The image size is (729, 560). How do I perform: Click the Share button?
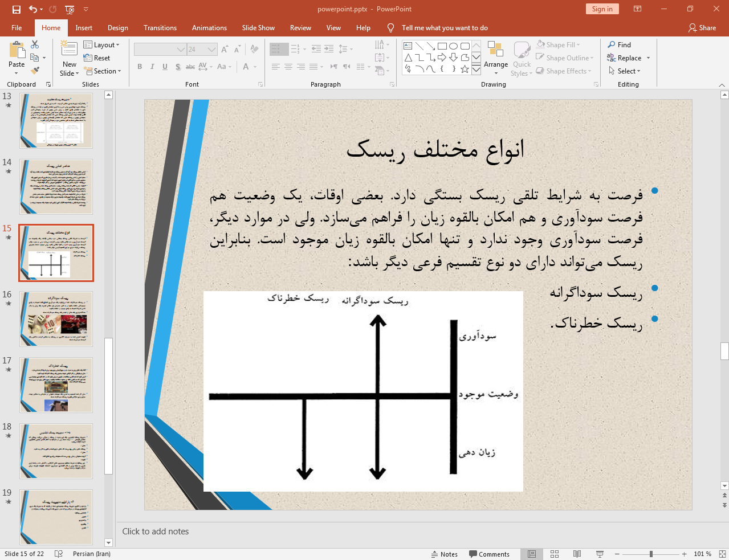pyautogui.click(x=702, y=27)
